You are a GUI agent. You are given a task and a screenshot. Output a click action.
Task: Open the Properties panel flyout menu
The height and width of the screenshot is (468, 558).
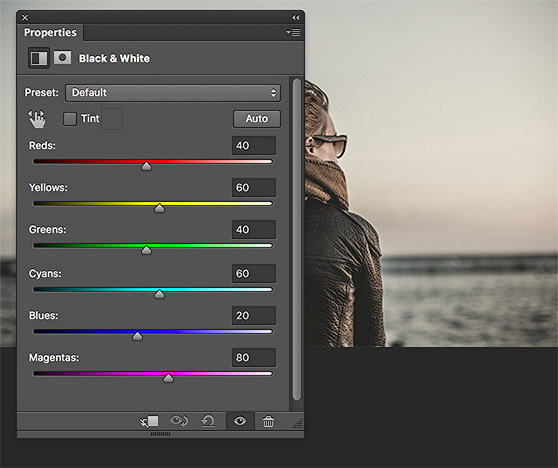click(293, 33)
